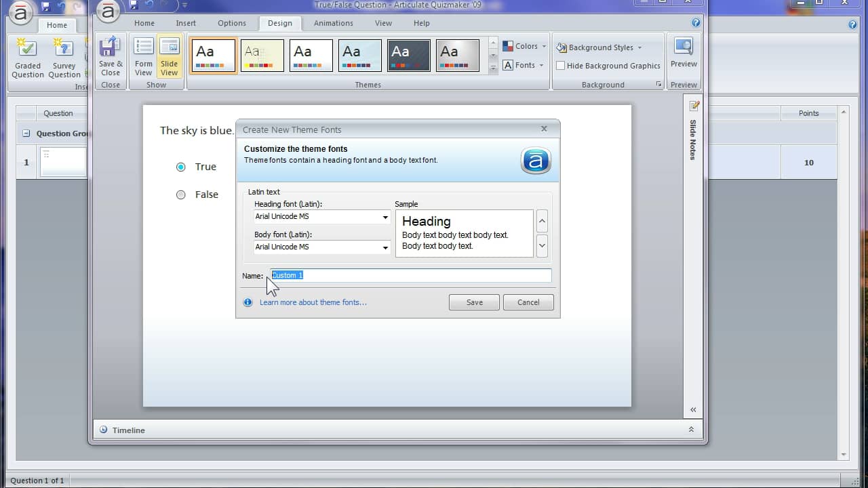
Task: Open the Insert tab
Action: coord(186,23)
